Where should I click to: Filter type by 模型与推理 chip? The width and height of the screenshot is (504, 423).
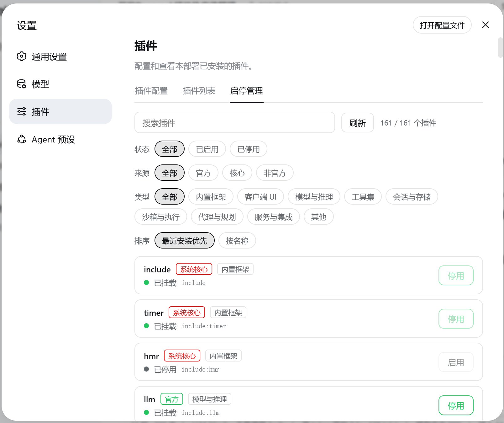tap(314, 197)
